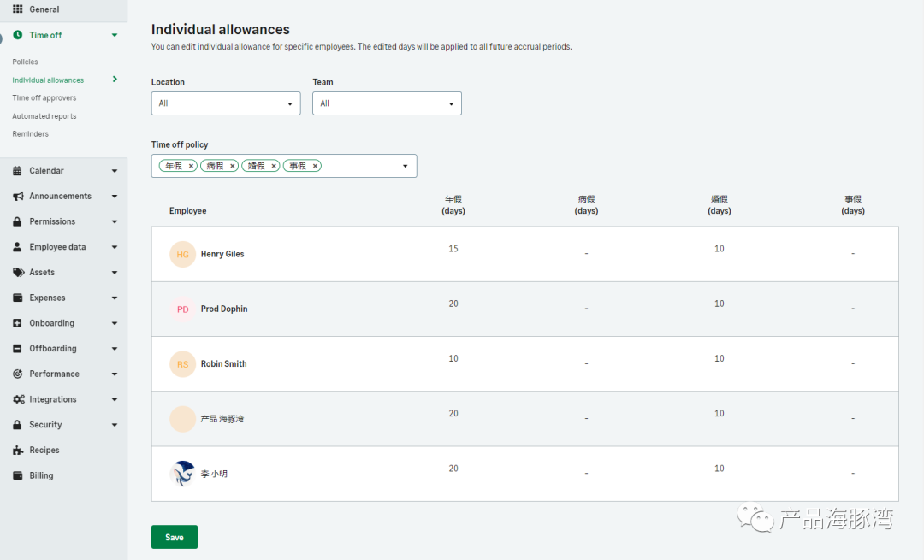
Task: Click the Integrations gears icon
Action: (17, 399)
